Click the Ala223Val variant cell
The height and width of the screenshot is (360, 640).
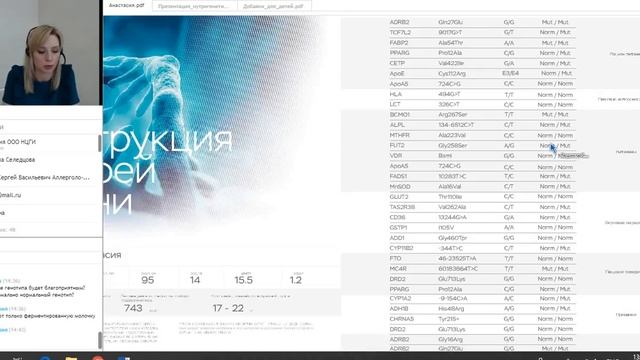[452, 135]
